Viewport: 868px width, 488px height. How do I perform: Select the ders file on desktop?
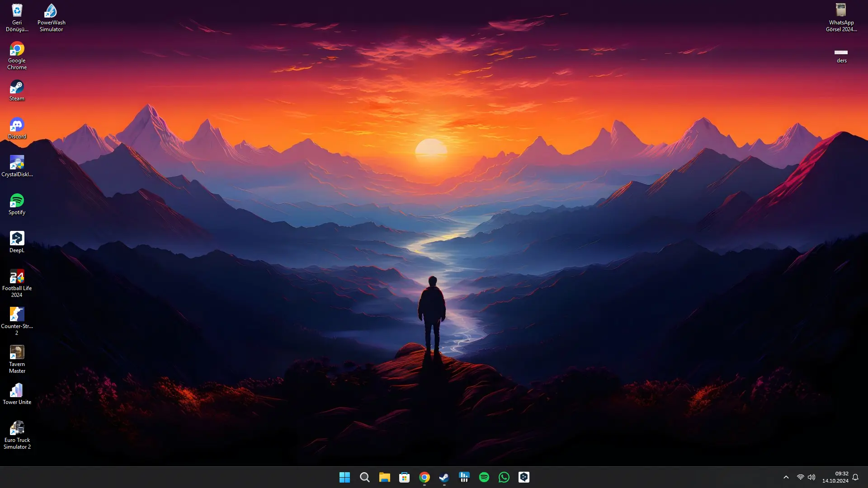841,56
